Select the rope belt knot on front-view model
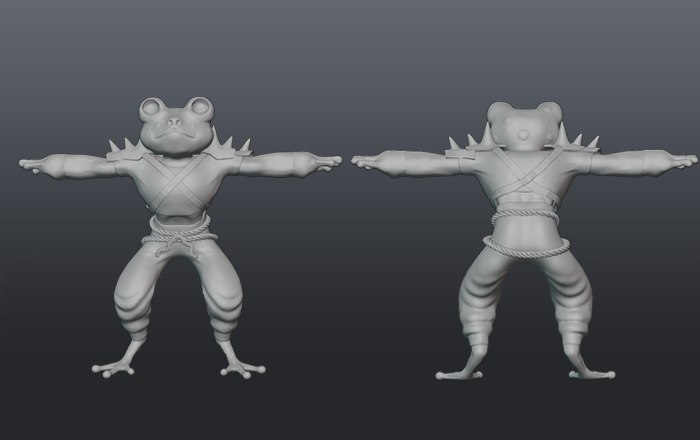The image size is (700, 440). [178, 240]
